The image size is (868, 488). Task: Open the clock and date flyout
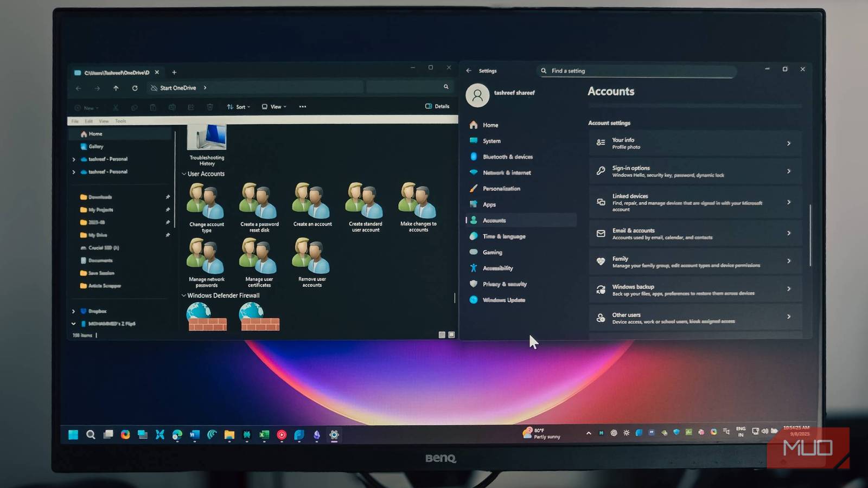coord(796,431)
